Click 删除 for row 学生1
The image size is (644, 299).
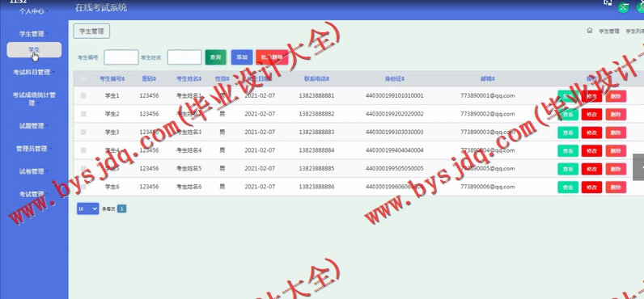(x=616, y=96)
